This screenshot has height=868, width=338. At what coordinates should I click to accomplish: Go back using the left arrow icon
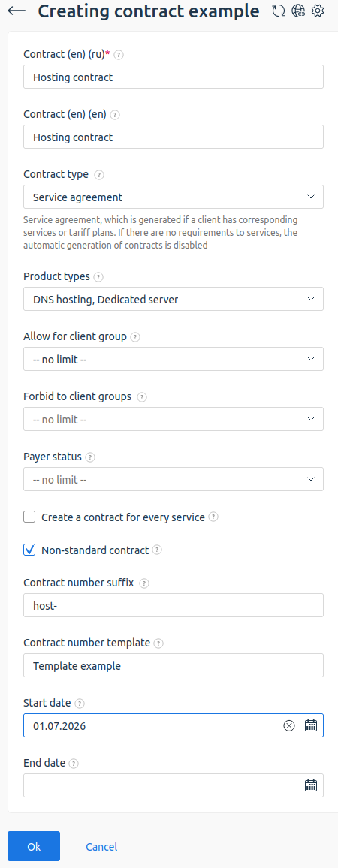[17, 11]
